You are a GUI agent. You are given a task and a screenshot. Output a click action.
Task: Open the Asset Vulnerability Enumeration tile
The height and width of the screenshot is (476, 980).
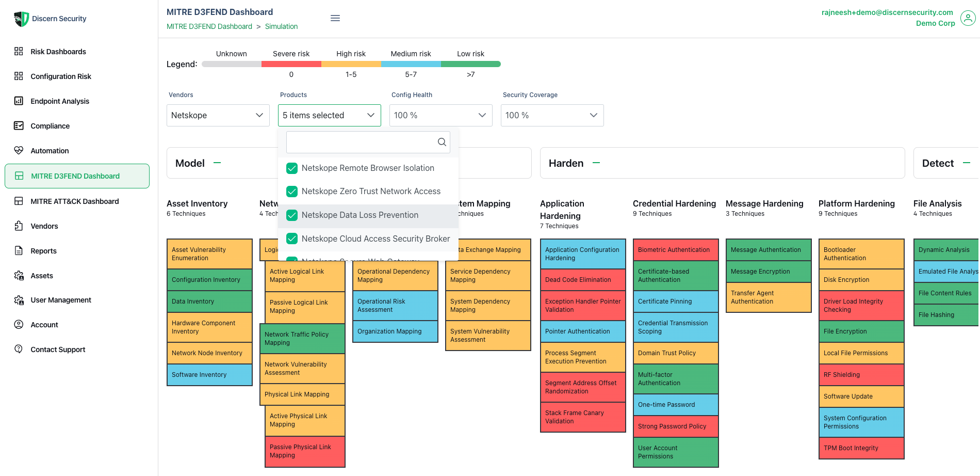pyautogui.click(x=209, y=254)
